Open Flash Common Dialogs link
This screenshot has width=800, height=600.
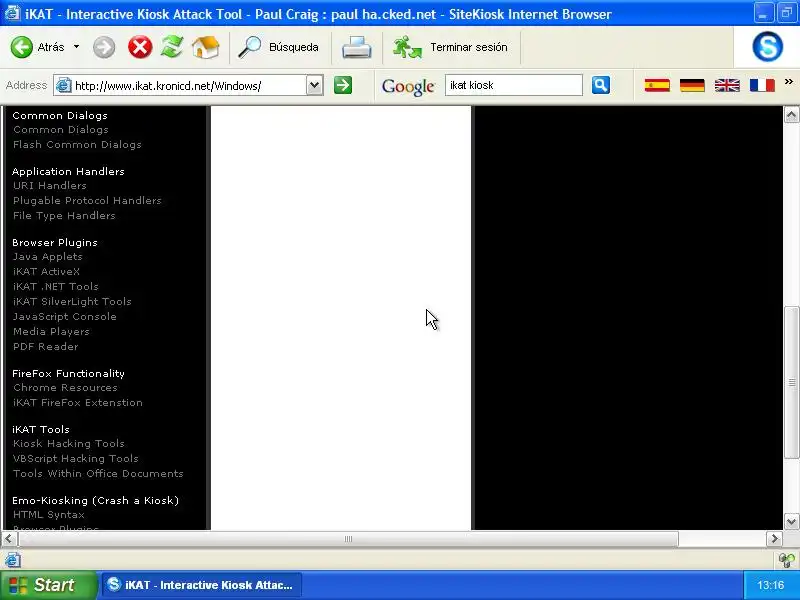coord(77,144)
